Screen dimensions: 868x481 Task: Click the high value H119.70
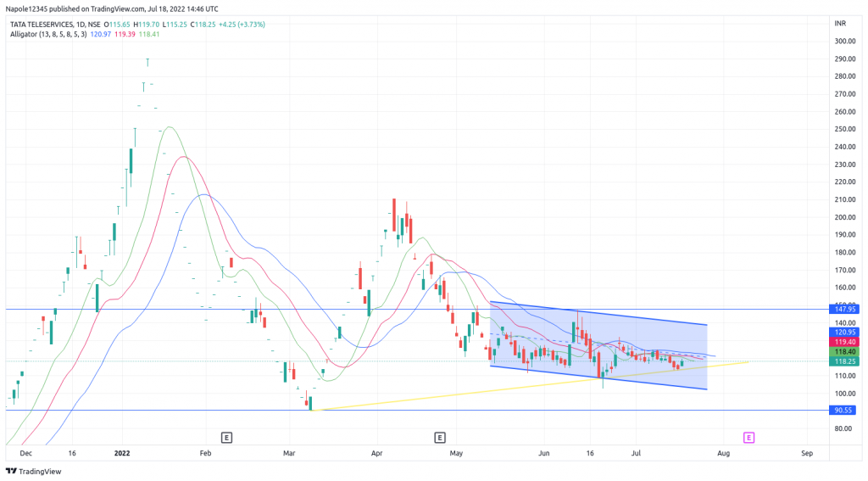146,25
